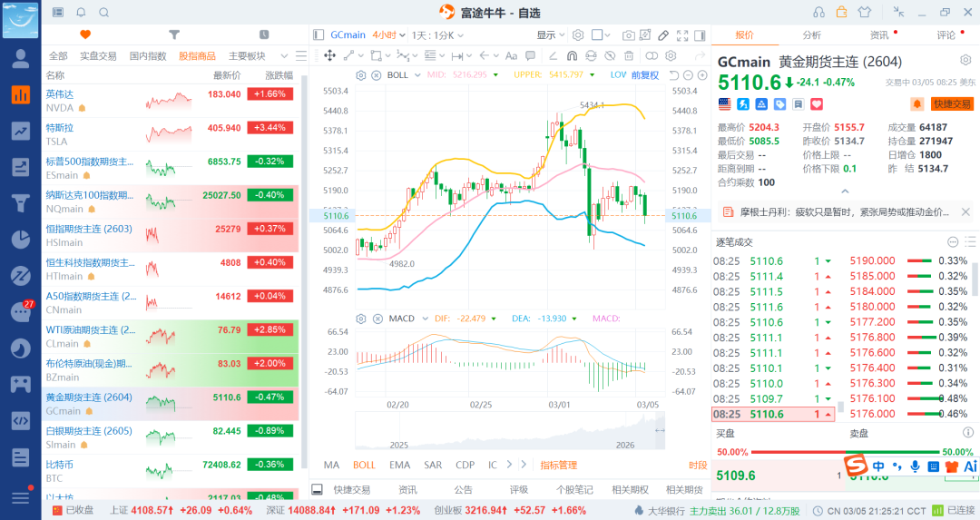Image resolution: width=980 pixels, height=520 pixels.
Task: Open the orange watchlist bar-chart sidebar icon
Action: click(x=21, y=95)
